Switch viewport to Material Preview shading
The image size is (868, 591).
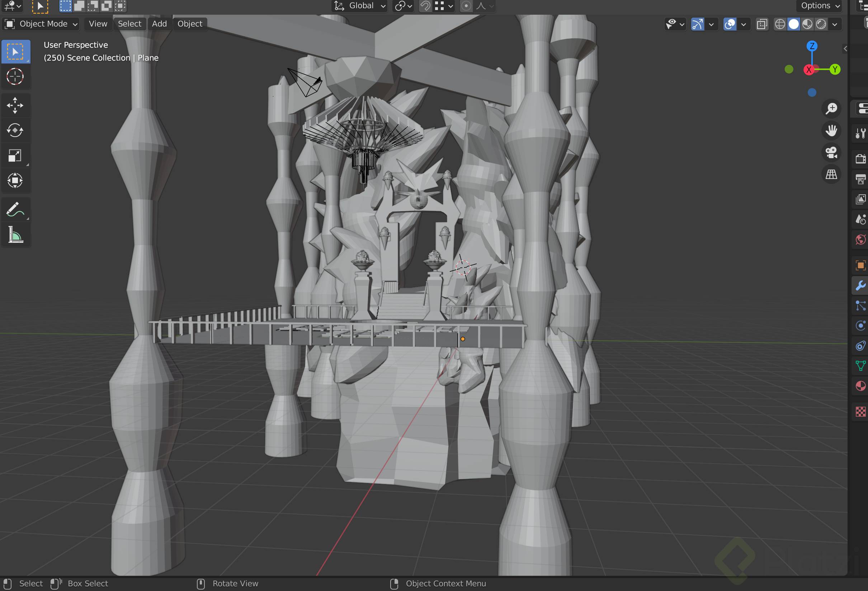pyautogui.click(x=807, y=24)
